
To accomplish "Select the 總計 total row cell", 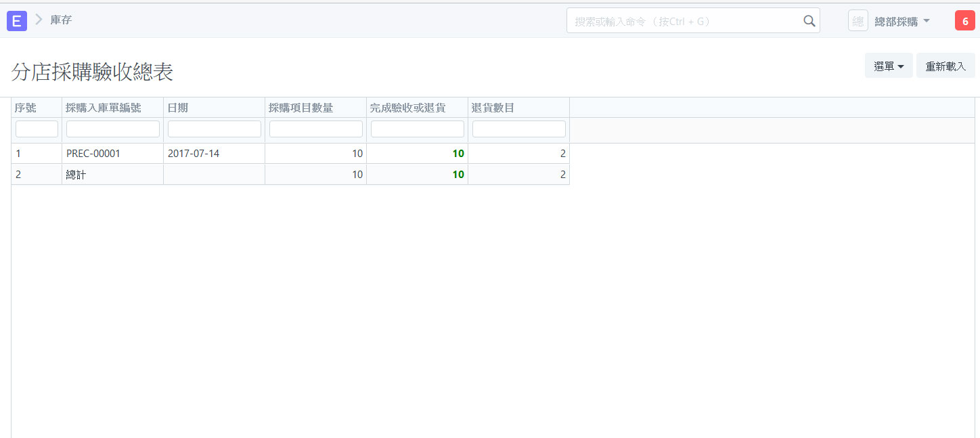I will [x=76, y=175].
